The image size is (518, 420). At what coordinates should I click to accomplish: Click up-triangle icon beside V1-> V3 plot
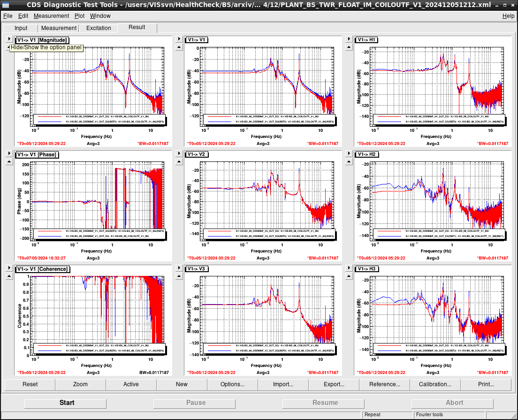(x=179, y=276)
